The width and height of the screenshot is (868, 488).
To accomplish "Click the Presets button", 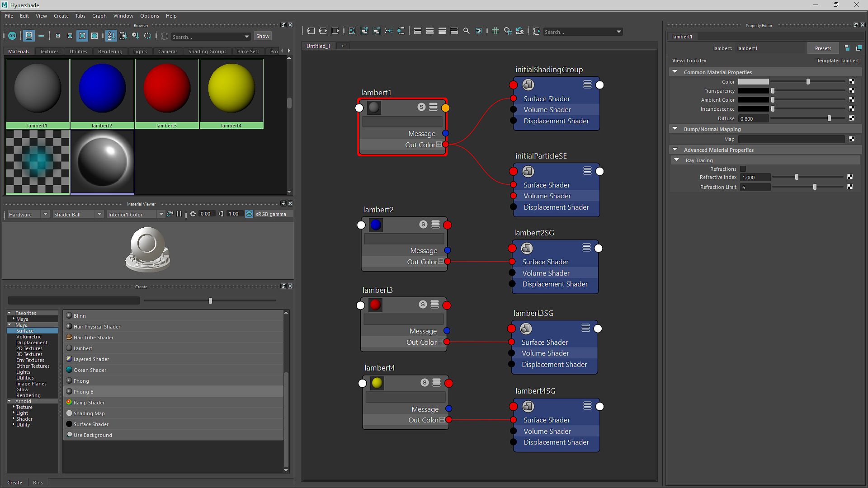I will coord(823,48).
